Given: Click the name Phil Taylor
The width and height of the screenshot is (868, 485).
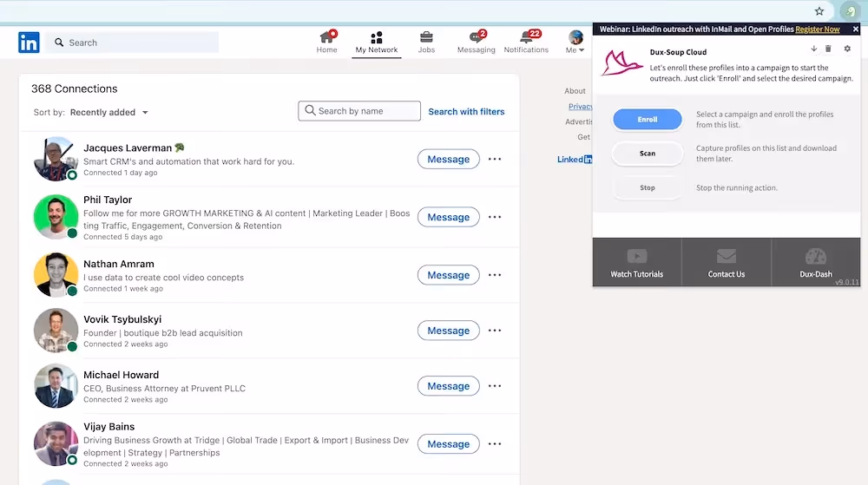Looking at the screenshot, I should coord(108,200).
